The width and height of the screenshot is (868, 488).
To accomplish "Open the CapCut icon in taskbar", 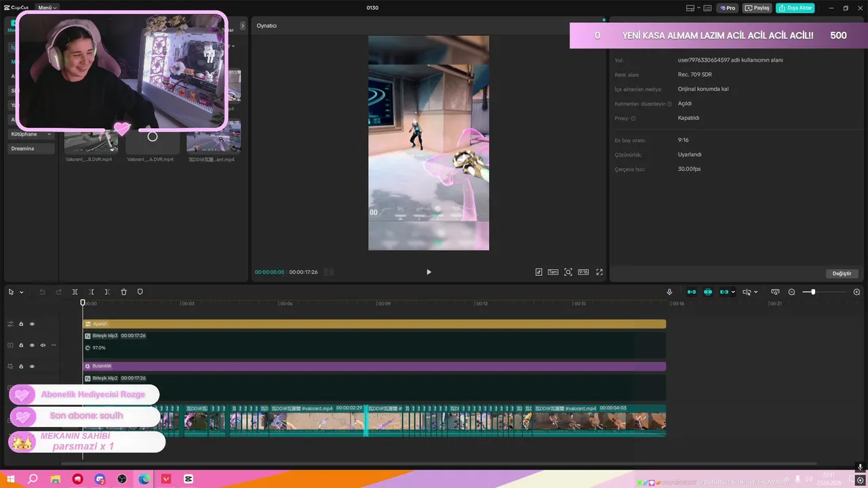I will (x=189, y=479).
